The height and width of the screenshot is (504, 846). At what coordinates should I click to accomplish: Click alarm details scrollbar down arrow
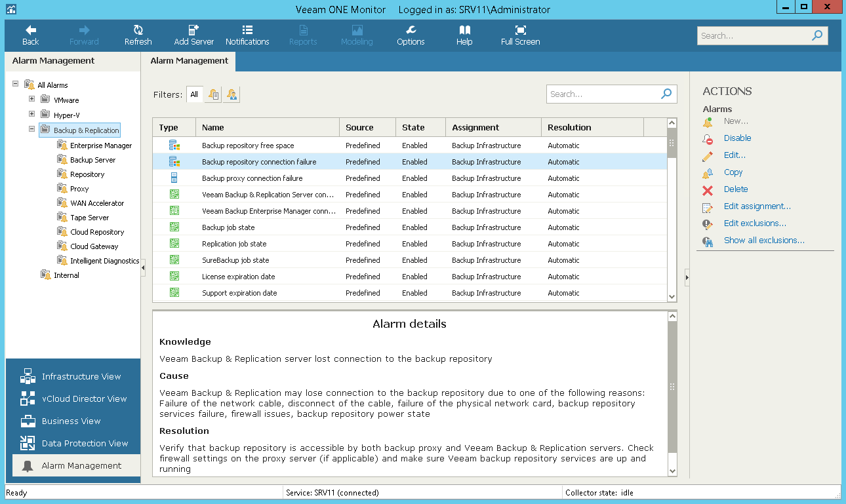[672, 471]
